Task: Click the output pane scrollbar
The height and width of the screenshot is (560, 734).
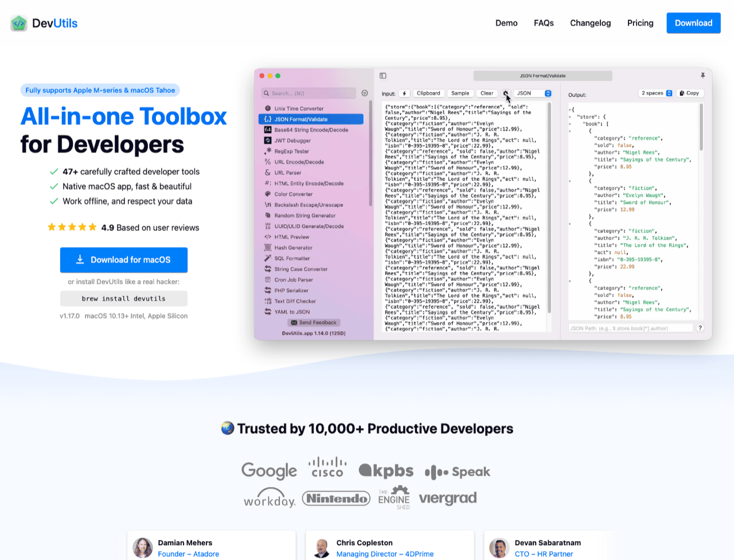Action: (x=701, y=127)
